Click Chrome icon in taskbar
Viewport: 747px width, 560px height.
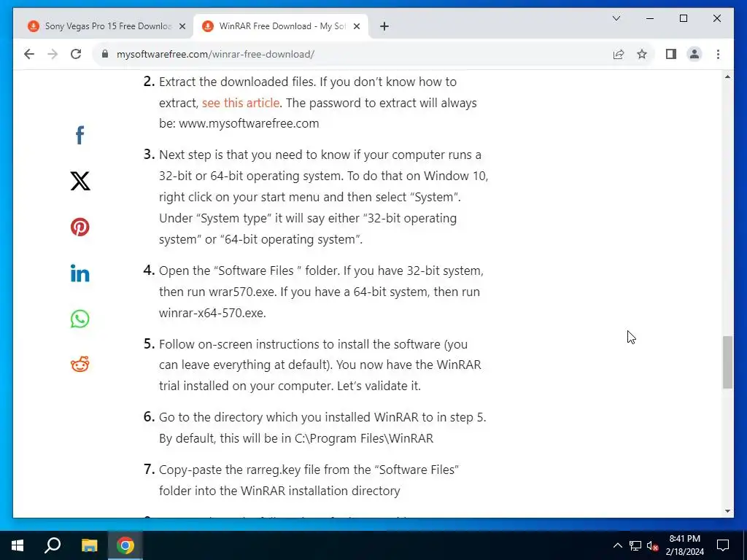[x=125, y=545]
